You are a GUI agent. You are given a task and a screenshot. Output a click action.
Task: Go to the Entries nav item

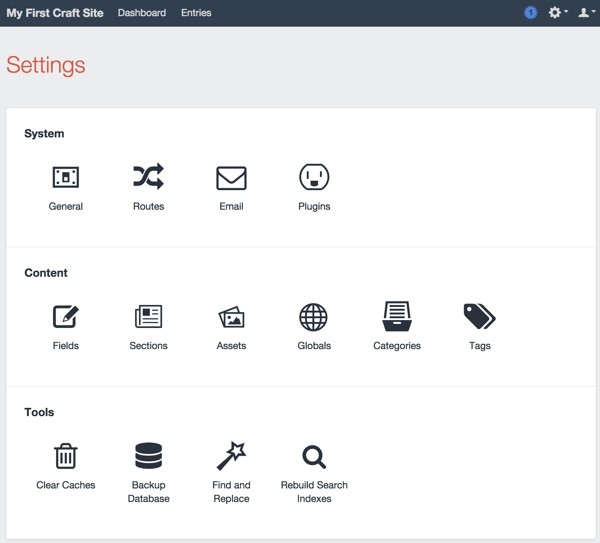point(196,13)
